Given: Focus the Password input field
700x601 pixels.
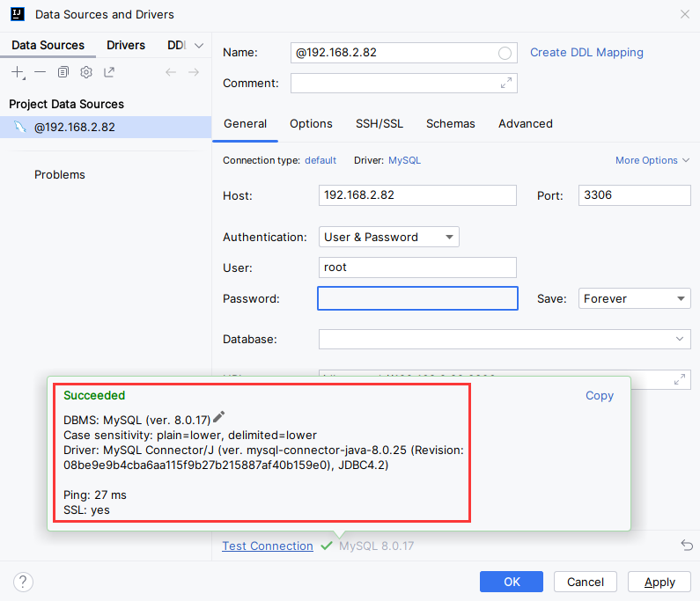Looking at the screenshot, I should (x=417, y=298).
